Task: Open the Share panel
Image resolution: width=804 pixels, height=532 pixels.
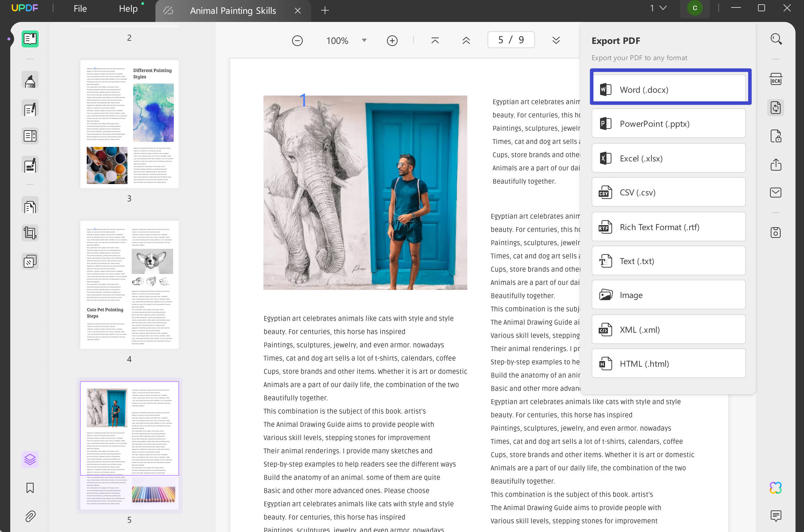Action: (x=776, y=165)
